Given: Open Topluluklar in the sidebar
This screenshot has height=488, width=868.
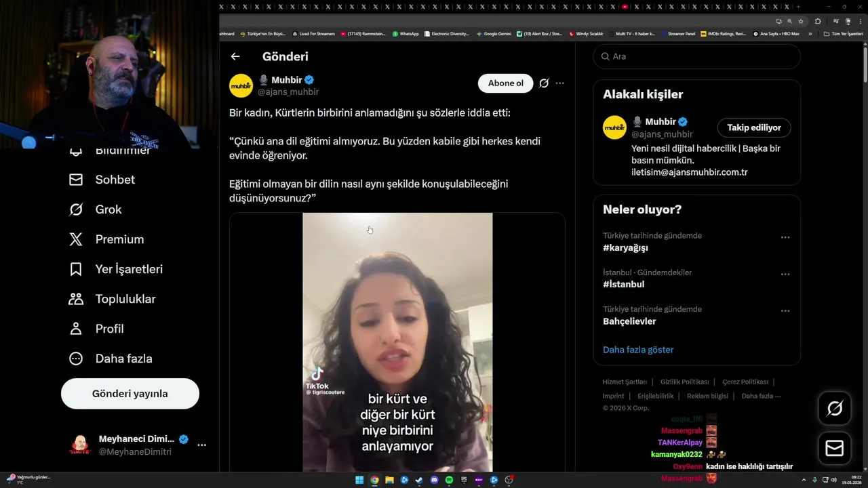Looking at the screenshot, I should (x=113, y=299).
